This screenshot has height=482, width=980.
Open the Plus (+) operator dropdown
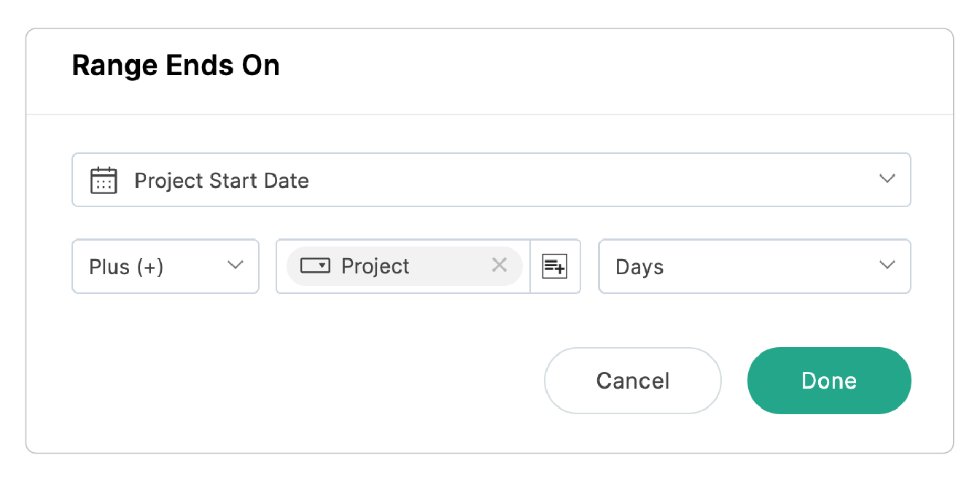[166, 267]
